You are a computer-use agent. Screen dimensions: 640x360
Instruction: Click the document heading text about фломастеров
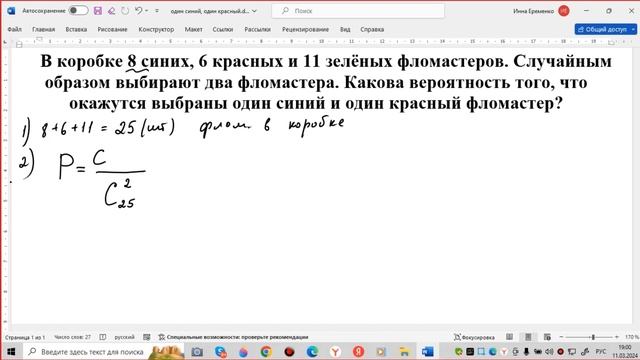pos(326,82)
